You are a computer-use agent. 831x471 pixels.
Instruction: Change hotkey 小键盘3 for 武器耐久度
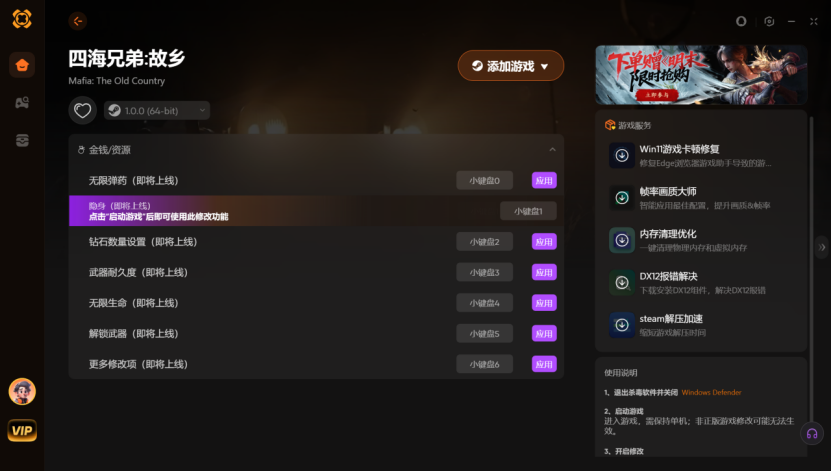click(x=484, y=272)
